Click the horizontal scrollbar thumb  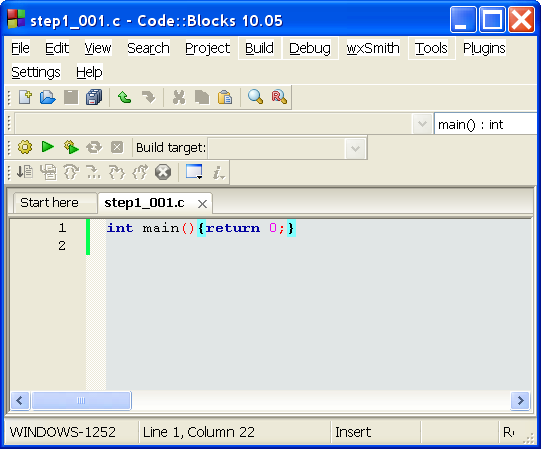[81, 401]
